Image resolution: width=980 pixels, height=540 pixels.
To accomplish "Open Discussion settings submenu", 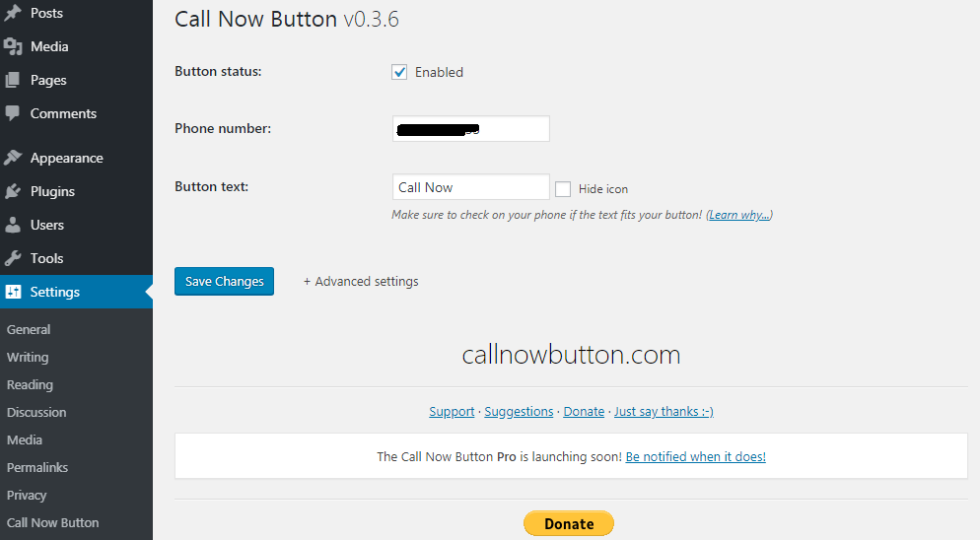I will (x=36, y=412).
